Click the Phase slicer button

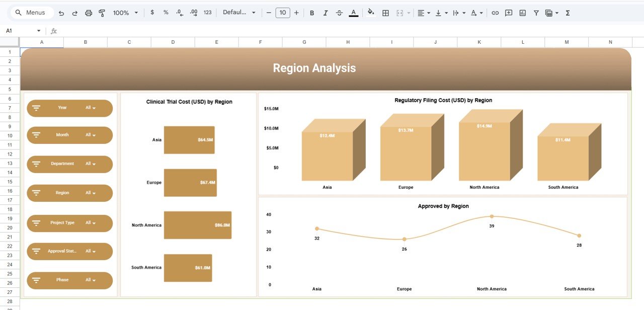pos(69,280)
